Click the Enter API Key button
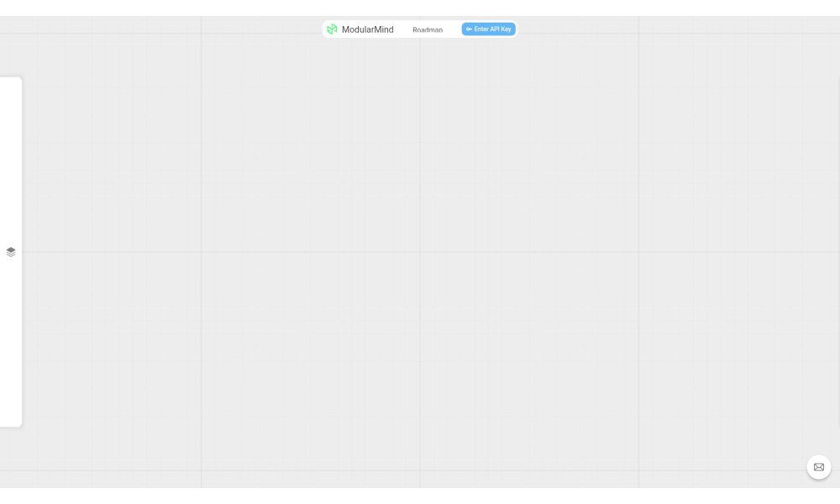Screen dimensions: 840x504 click(x=489, y=29)
